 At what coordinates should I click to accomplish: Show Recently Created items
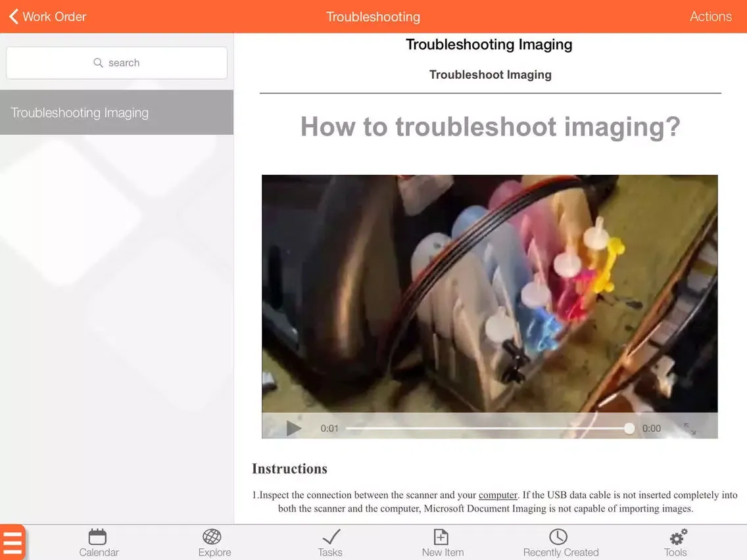[561, 543]
